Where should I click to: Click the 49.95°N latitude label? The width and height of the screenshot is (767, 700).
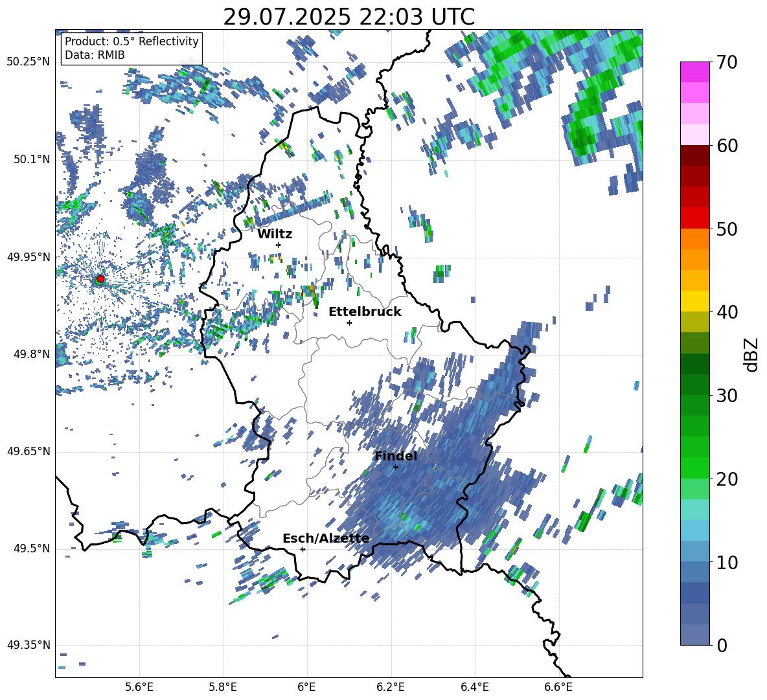click(x=29, y=257)
